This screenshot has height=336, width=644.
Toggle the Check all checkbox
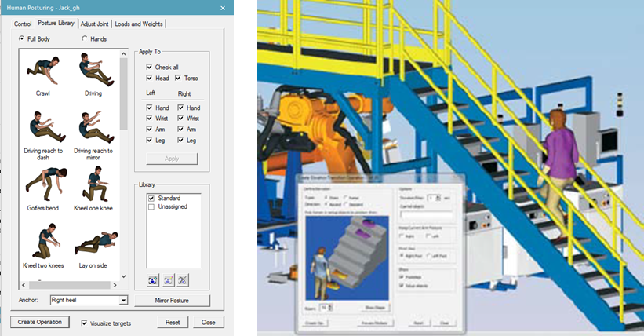pos(149,68)
